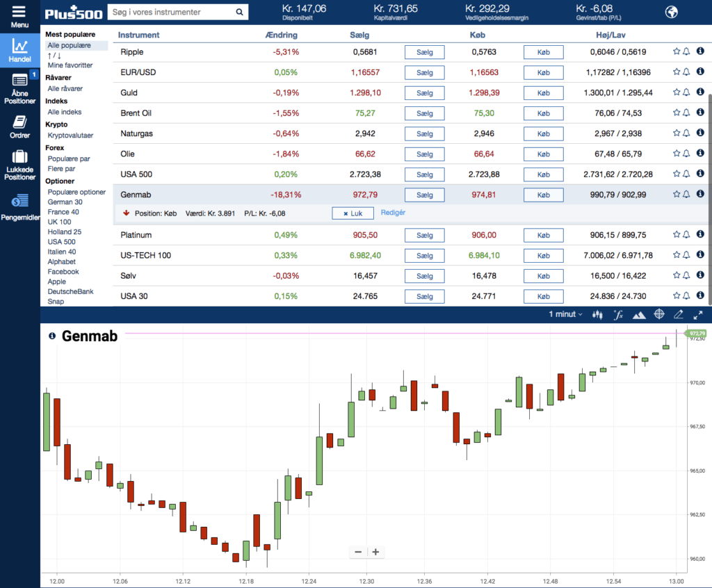Select Flere par under Forex
The image size is (712, 588).
coord(61,169)
